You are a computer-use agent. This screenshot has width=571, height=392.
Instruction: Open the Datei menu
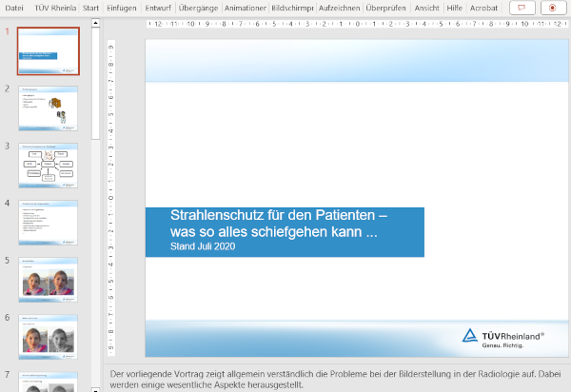pyautogui.click(x=14, y=8)
